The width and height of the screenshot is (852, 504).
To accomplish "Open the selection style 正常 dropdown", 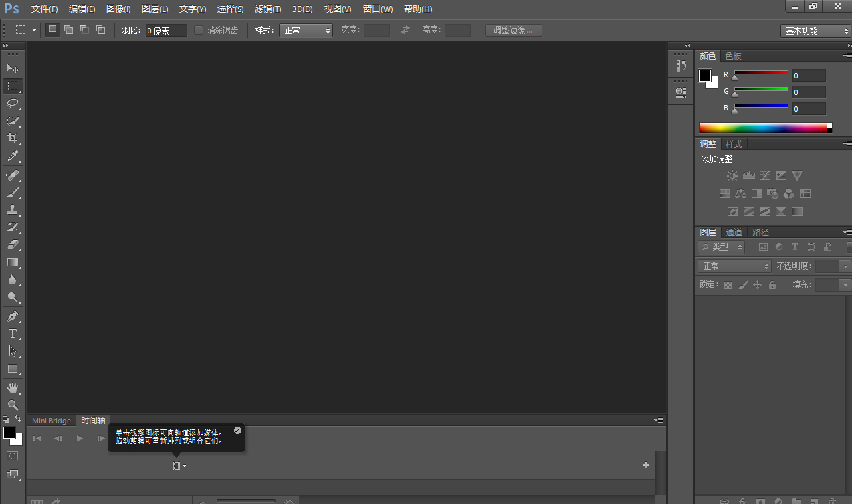I will [x=305, y=30].
